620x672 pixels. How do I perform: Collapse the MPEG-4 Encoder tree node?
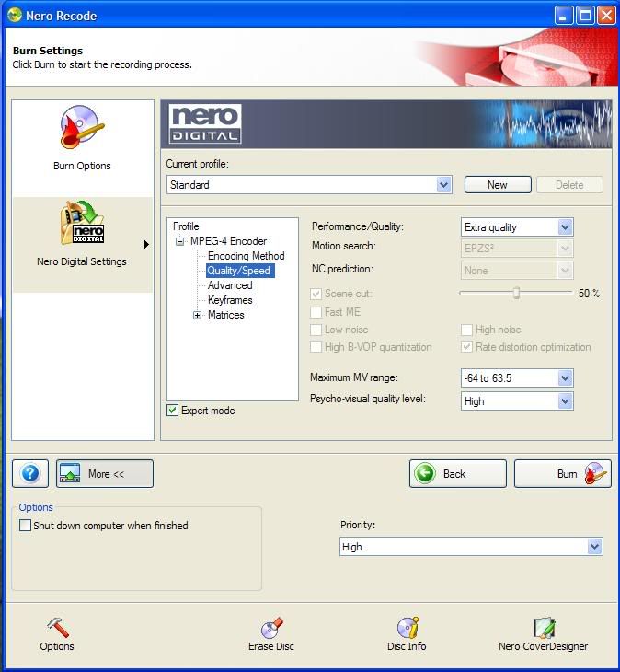tap(179, 241)
